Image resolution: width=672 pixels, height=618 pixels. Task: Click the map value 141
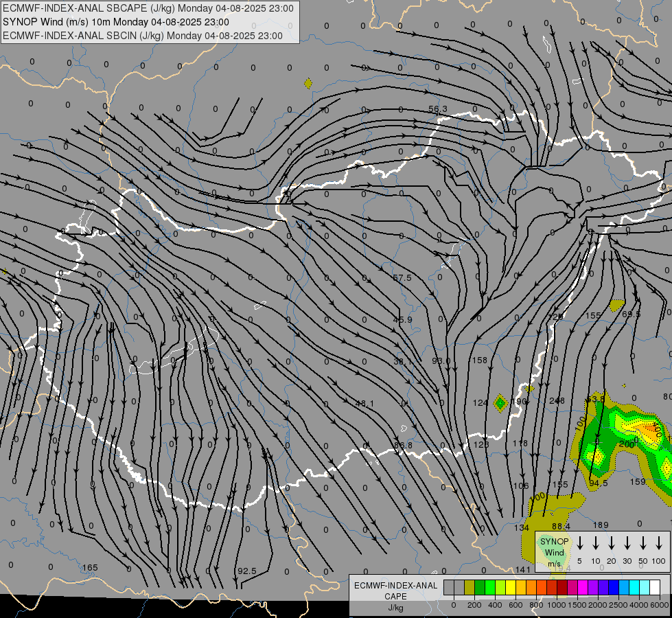point(523,569)
